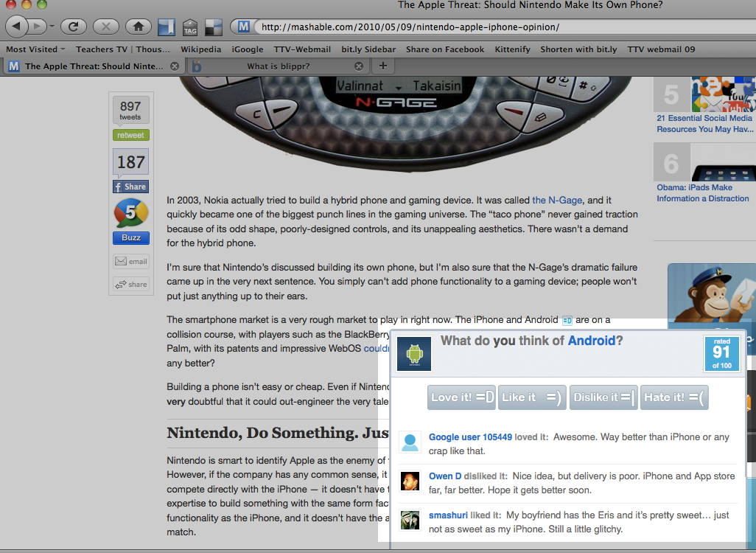Close The Apple Threat tab
Image resolution: width=756 pixels, height=553 pixels.
[x=175, y=66]
